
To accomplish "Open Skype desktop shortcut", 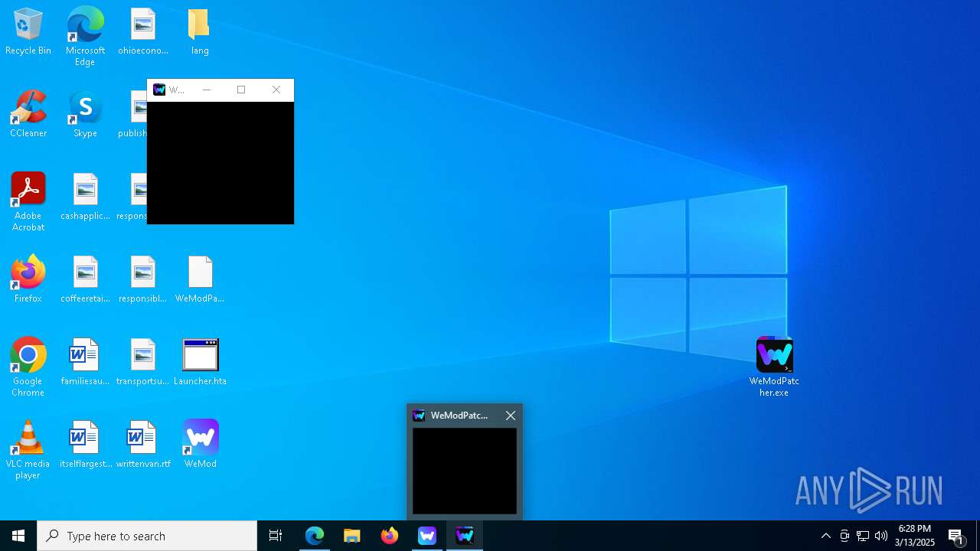I will pyautogui.click(x=85, y=114).
